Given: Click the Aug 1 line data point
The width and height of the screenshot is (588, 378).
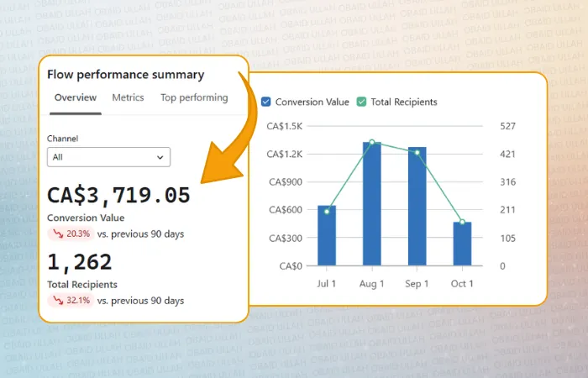Looking at the screenshot, I should (371, 142).
